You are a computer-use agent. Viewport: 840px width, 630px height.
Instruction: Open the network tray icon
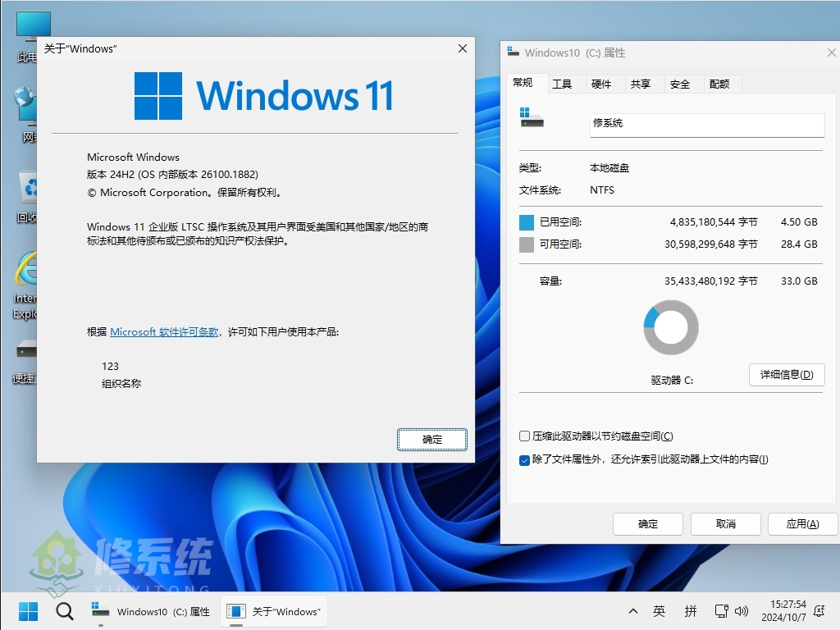(721, 611)
